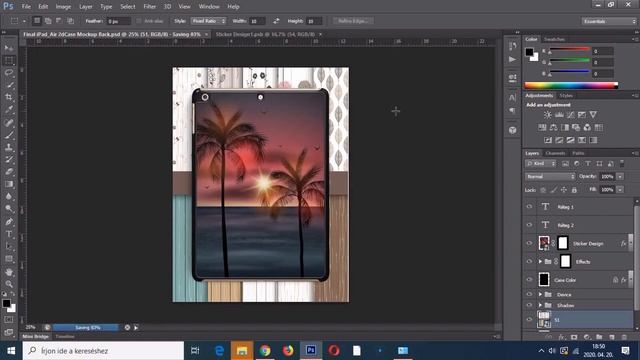Click the Levels adjustment icon
640x360 pixels.
point(559,115)
